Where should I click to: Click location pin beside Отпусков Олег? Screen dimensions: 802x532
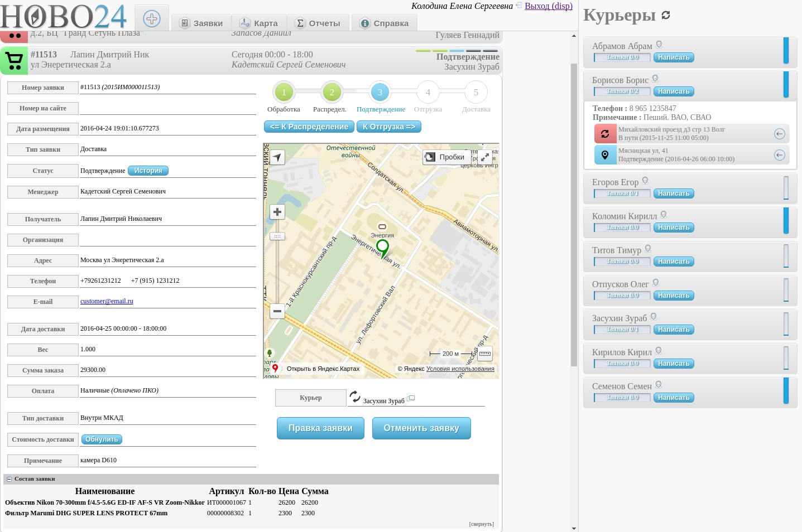pos(656,283)
